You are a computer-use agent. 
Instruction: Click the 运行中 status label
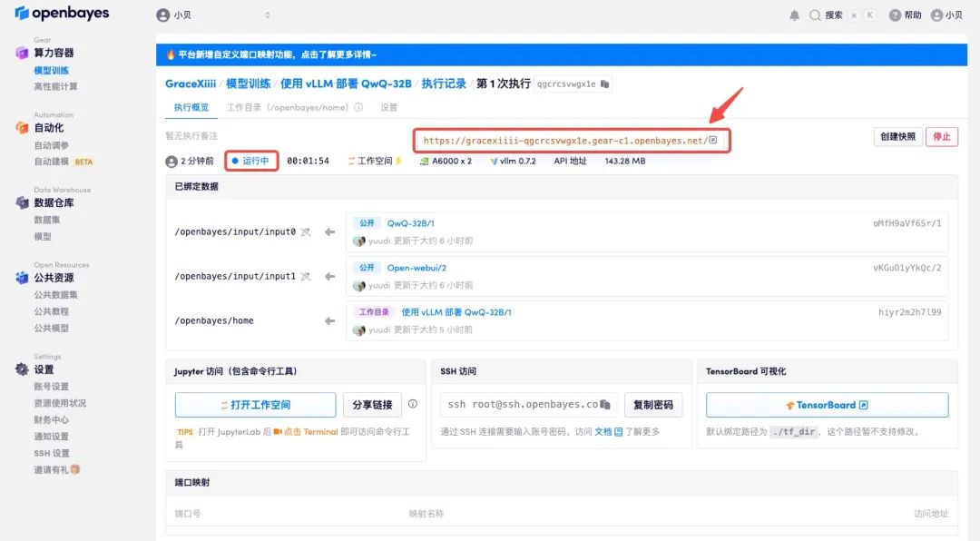[x=250, y=162]
